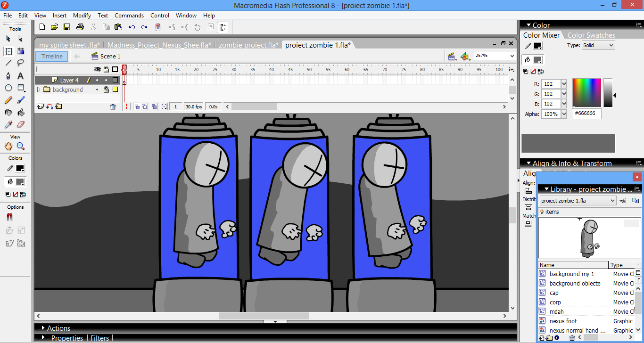Click Insert Layer Folder icon in timeline
The height and width of the screenshot is (343, 644).
[58, 106]
